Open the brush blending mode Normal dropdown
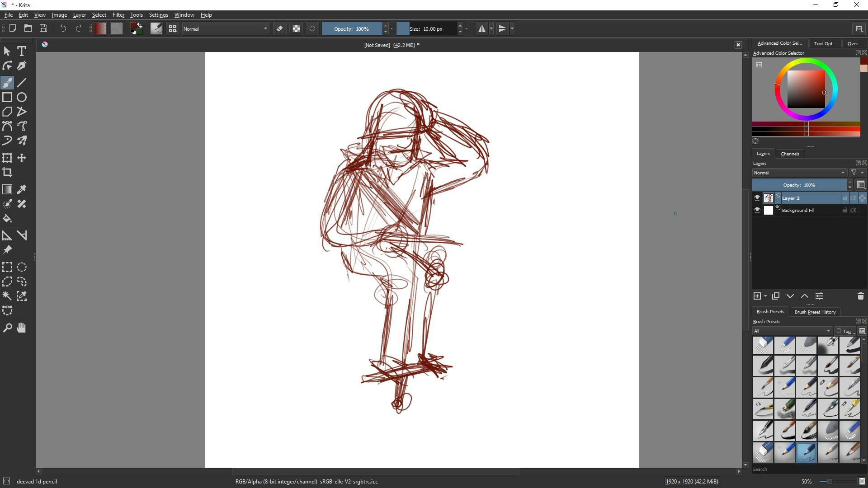868x488 pixels. pos(226,29)
